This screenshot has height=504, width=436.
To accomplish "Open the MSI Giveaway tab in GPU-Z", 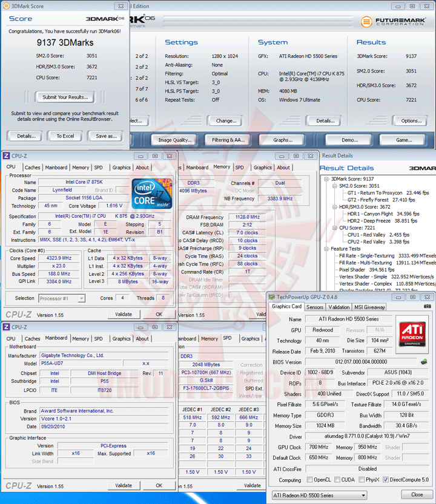I will pyautogui.click(x=369, y=307).
